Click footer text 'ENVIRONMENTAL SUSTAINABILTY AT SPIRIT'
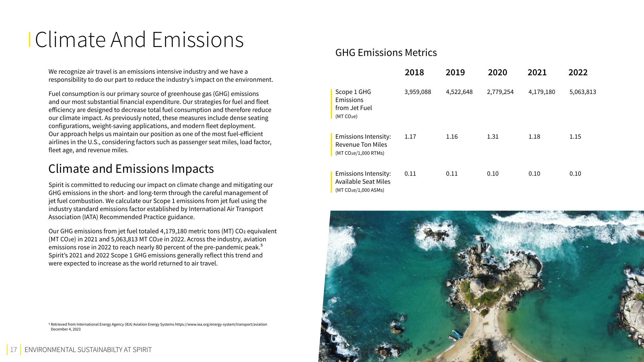 [88, 350]
